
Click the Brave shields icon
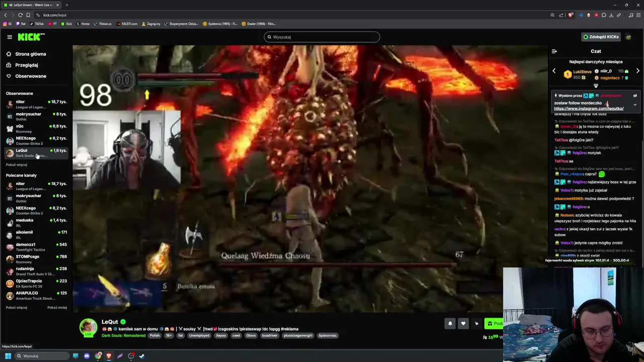pos(571,15)
